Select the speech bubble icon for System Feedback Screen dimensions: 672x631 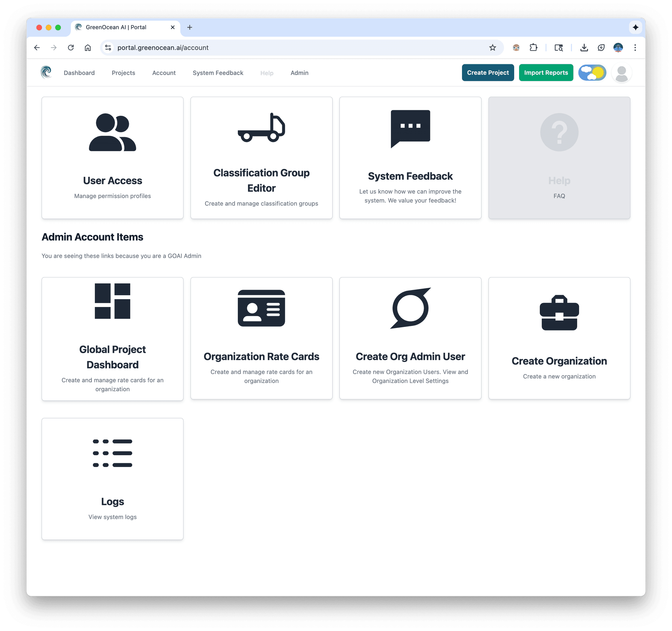pyautogui.click(x=410, y=129)
